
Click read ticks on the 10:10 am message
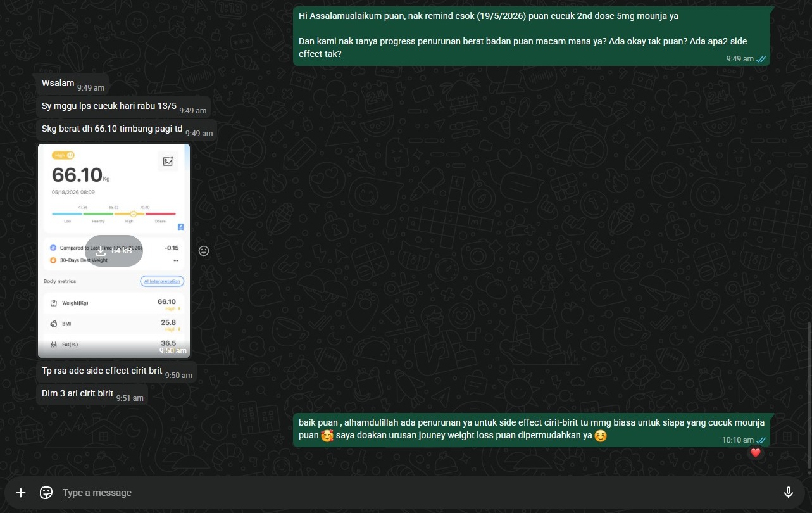[x=761, y=440]
